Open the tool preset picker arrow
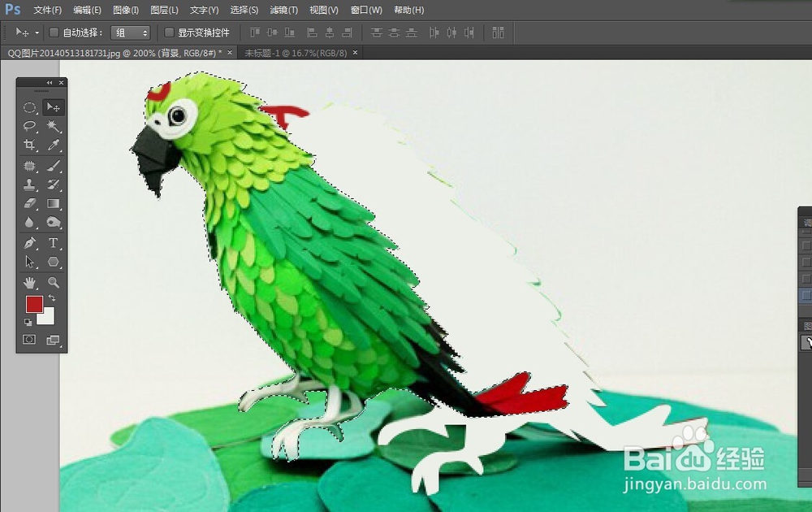Viewport: 812px width, 512px height. coord(37,33)
